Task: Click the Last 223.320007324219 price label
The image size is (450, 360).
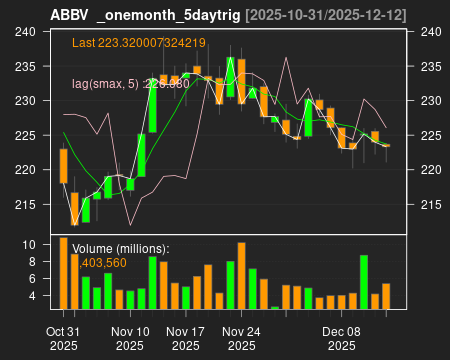Action: pyautogui.click(x=139, y=43)
